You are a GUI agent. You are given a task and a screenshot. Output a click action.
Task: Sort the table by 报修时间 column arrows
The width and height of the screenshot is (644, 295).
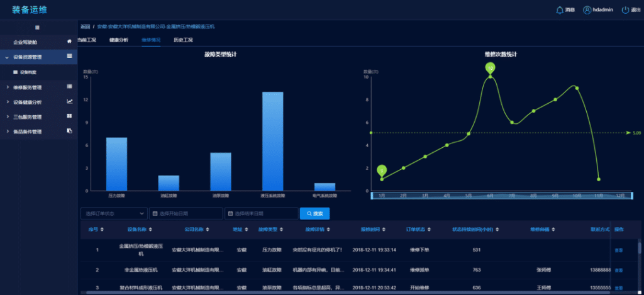point(384,229)
